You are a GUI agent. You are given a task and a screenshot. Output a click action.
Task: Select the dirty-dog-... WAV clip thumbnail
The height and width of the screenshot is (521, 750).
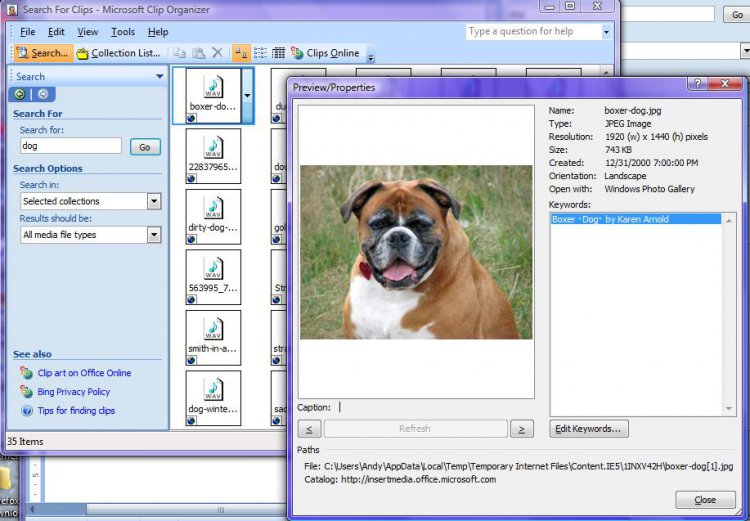point(213,216)
